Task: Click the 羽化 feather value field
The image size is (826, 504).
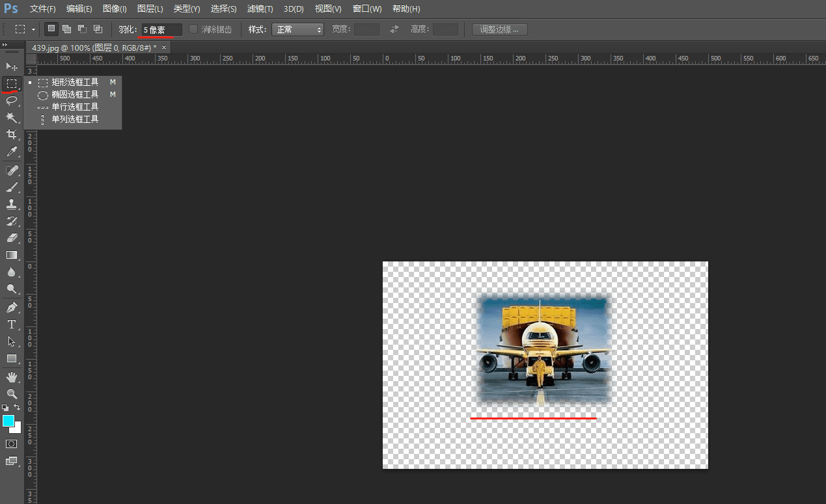Action: [161, 29]
